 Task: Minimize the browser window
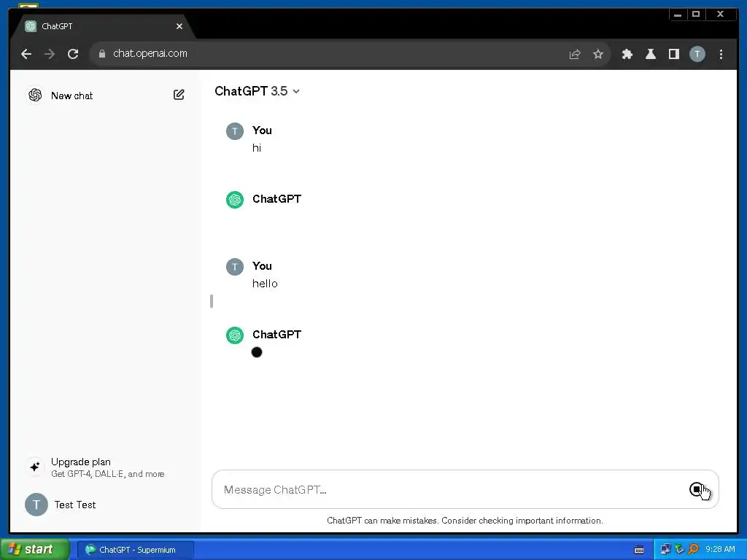pos(678,15)
